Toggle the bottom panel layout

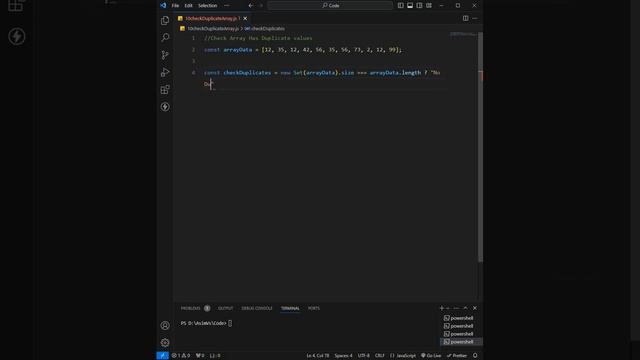[410, 5]
